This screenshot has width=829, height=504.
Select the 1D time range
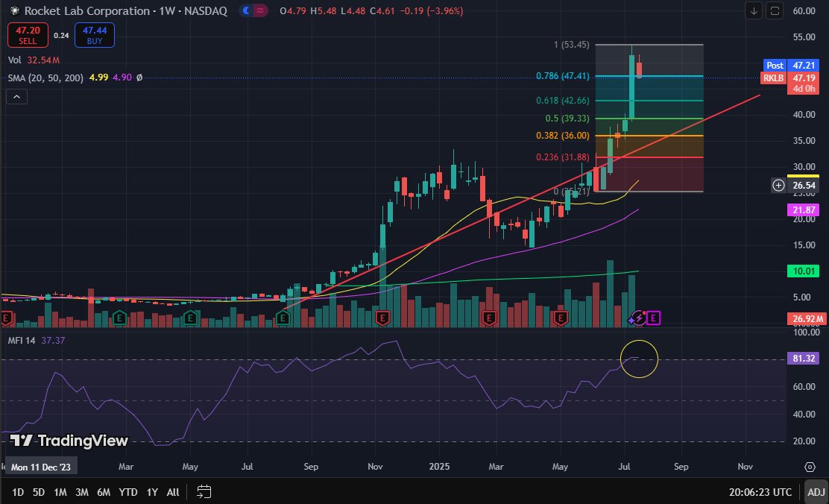[18, 492]
